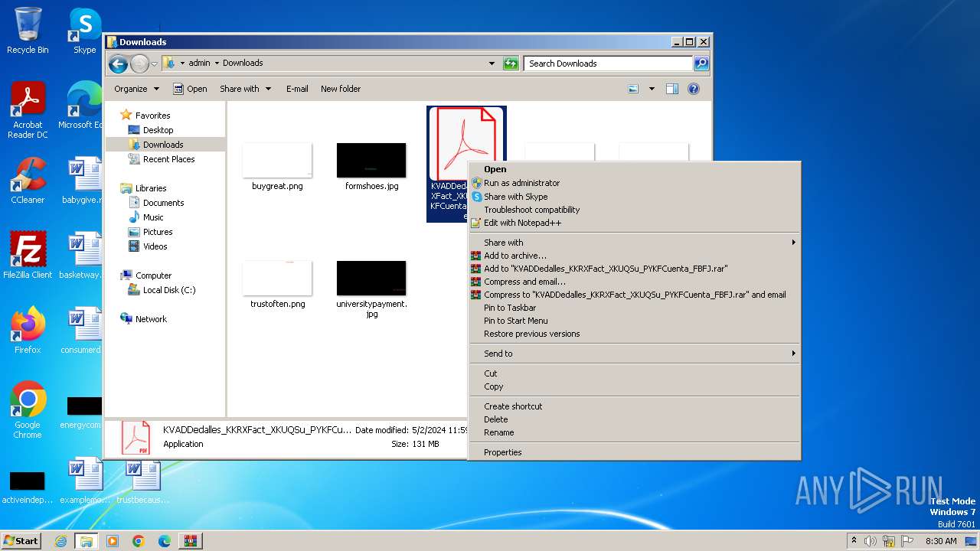Click the E-mail toolbar button
The image size is (980, 551).
[x=297, y=89]
